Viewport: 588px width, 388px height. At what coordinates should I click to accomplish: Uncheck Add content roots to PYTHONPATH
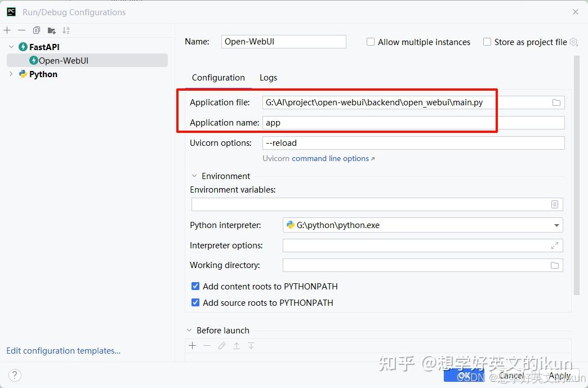pos(195,287)
